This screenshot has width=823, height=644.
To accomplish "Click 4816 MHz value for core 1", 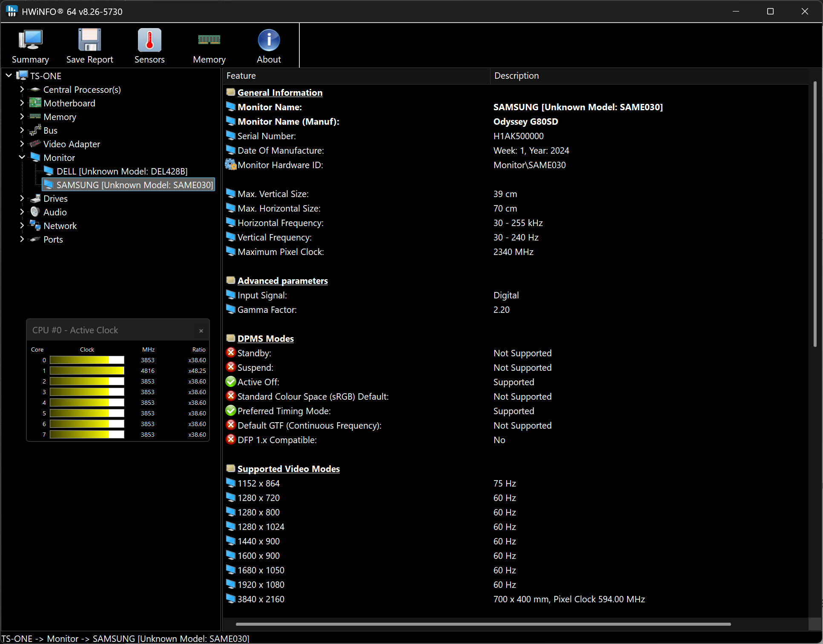I will [147, 371].
